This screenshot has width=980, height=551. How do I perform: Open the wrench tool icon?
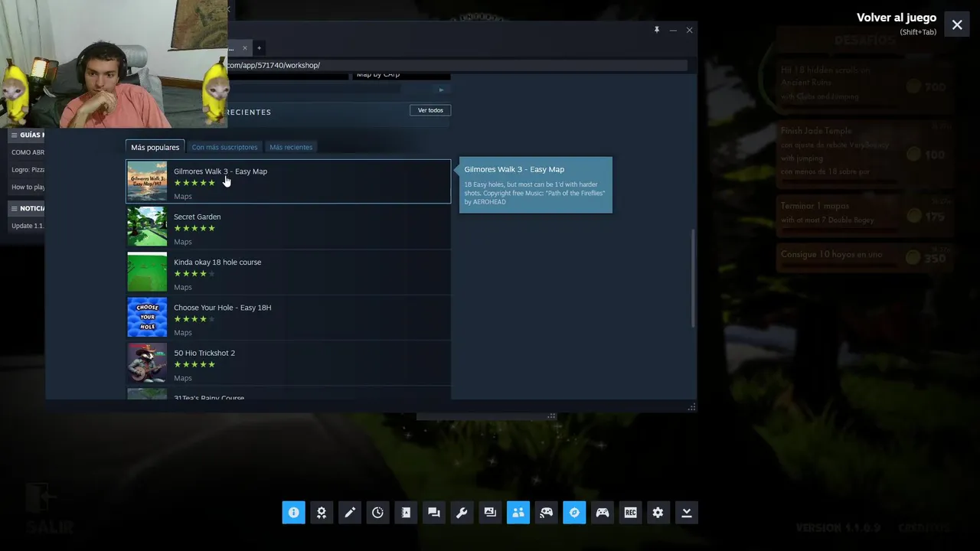point(462,513)
